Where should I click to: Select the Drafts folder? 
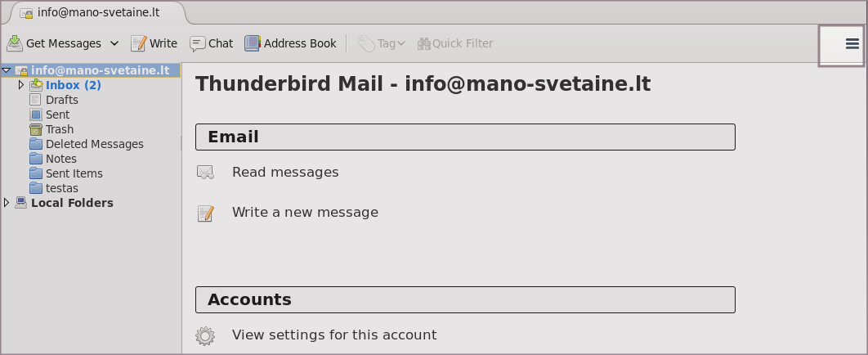click(61, 100)
